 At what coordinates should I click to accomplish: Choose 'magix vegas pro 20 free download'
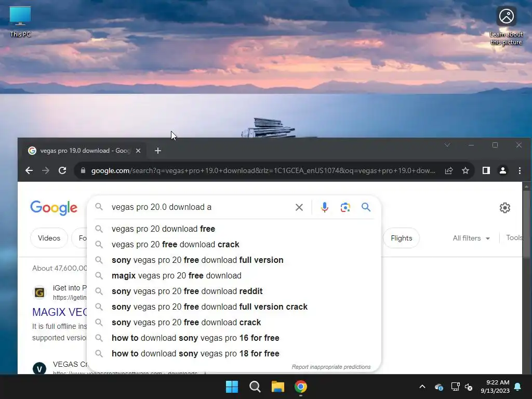[x=234, y=275]
